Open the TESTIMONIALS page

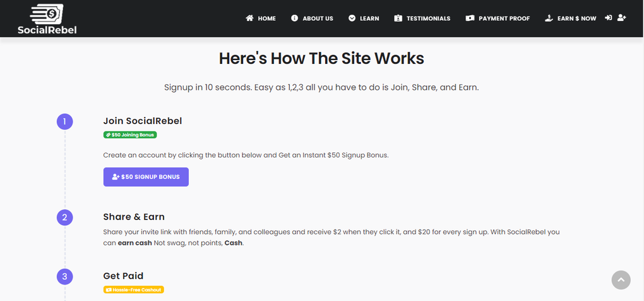[428, 18]
